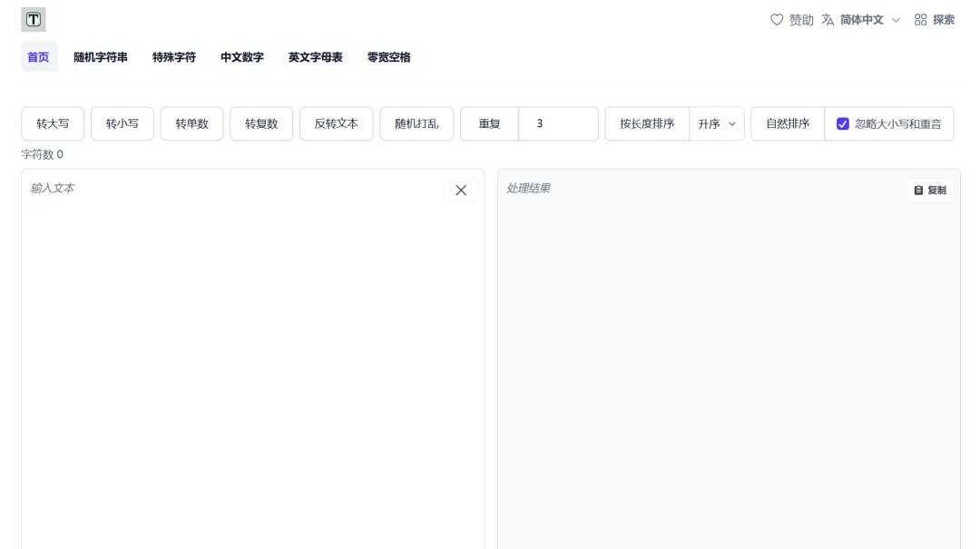Select the 中文数字 tab

click(240, 57)
